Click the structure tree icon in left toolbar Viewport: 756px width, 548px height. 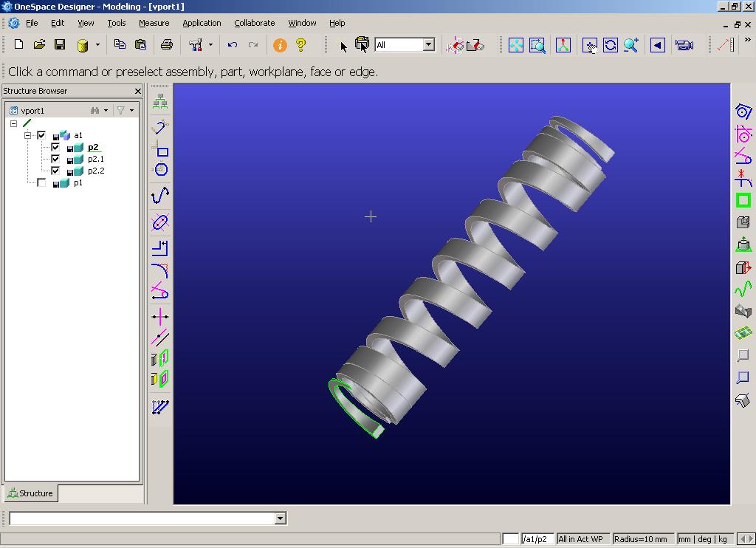coord(160,102)
